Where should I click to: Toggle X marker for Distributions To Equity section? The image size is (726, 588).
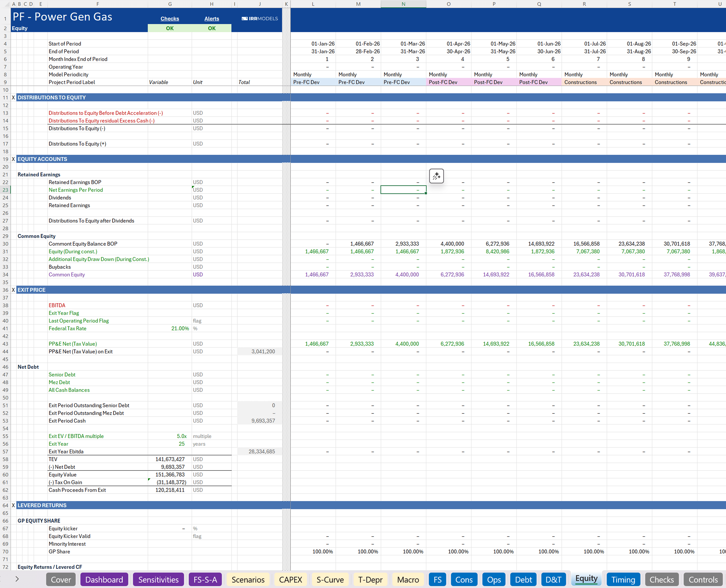[13, 98]
